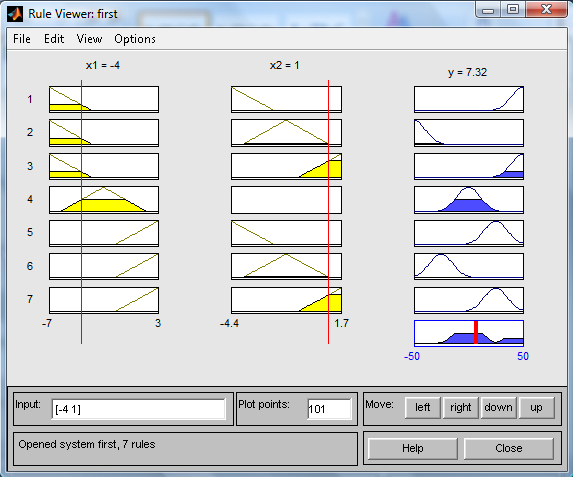Click the up move button

point(536,408)
